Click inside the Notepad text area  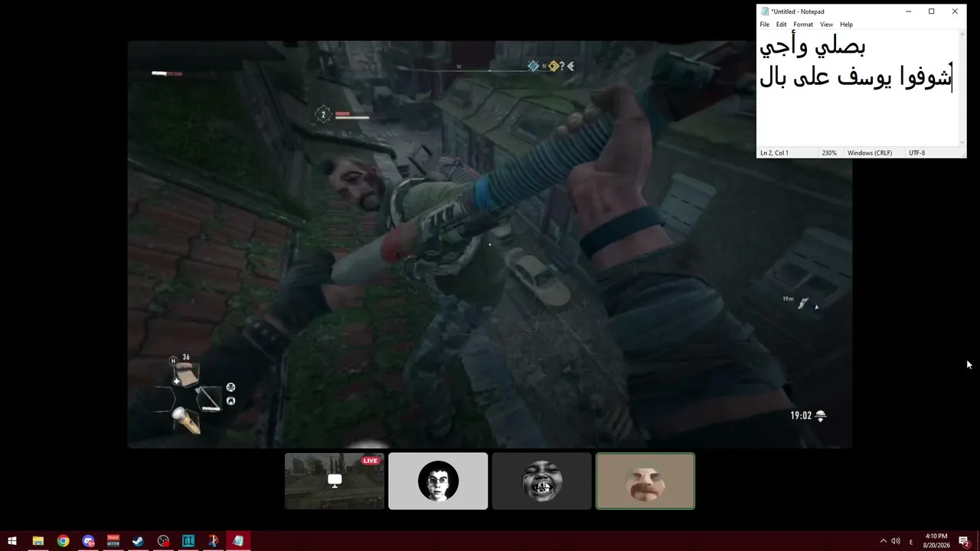857,88
